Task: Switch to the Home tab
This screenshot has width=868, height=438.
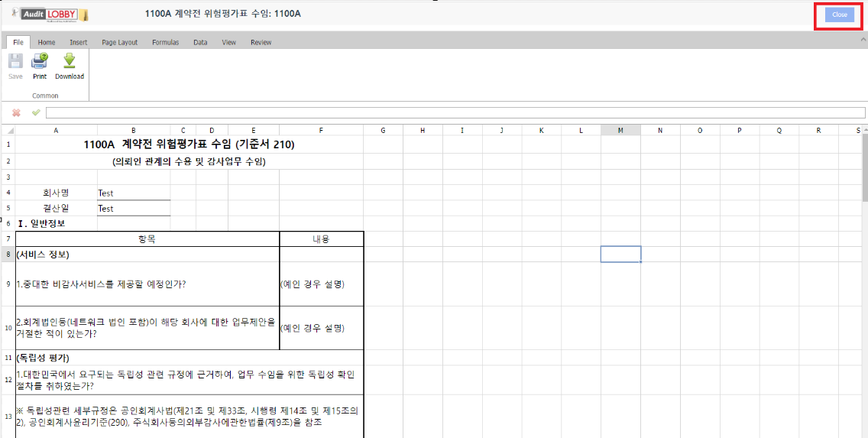Action: [x=47, y=42]
